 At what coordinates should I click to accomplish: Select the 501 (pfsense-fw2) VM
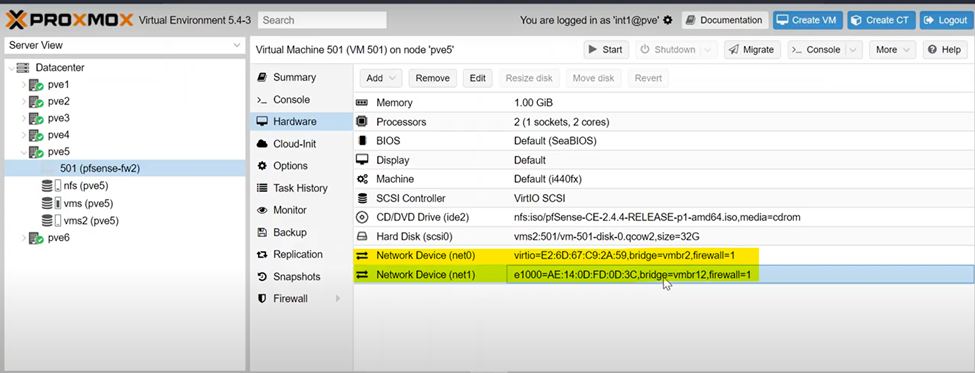[x=124, y=168]
